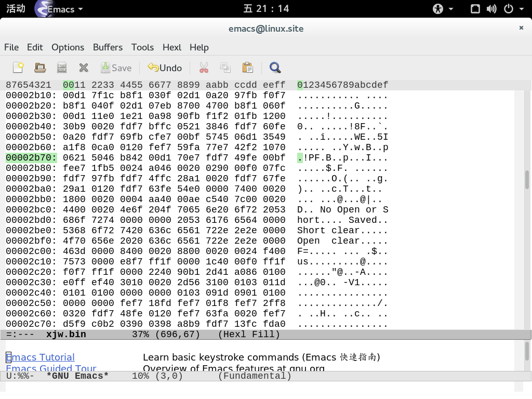Kill buffer using the X toolbar icon
The width and height of the screenshot is (532, 399).
pyautogui.click(x=84, y=68)
